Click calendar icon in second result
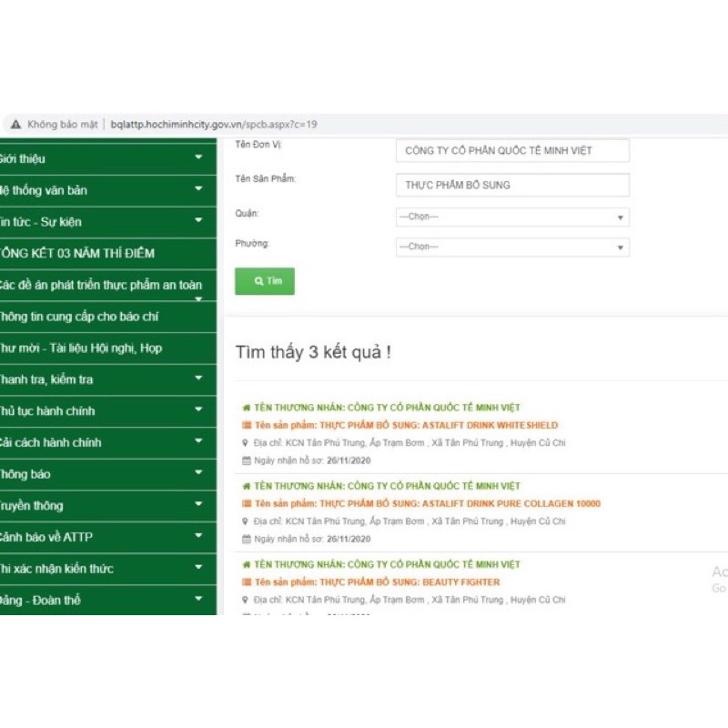728x728 pixels. 247,539
